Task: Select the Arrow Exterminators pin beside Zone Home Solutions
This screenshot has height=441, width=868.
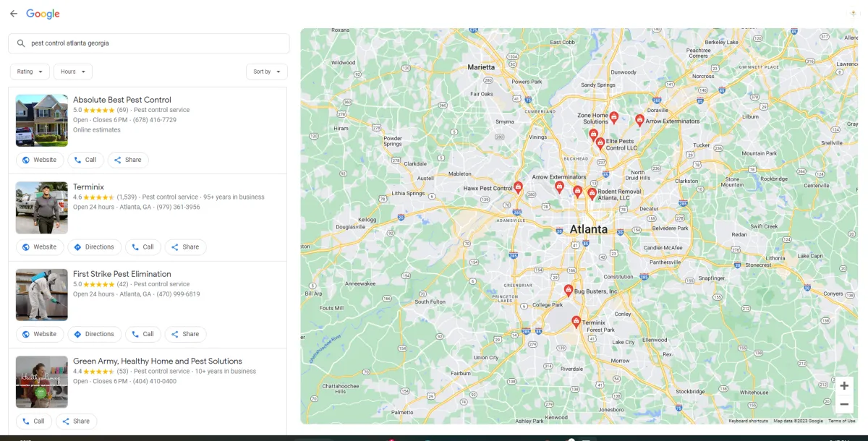Action: tap(639, 120)
